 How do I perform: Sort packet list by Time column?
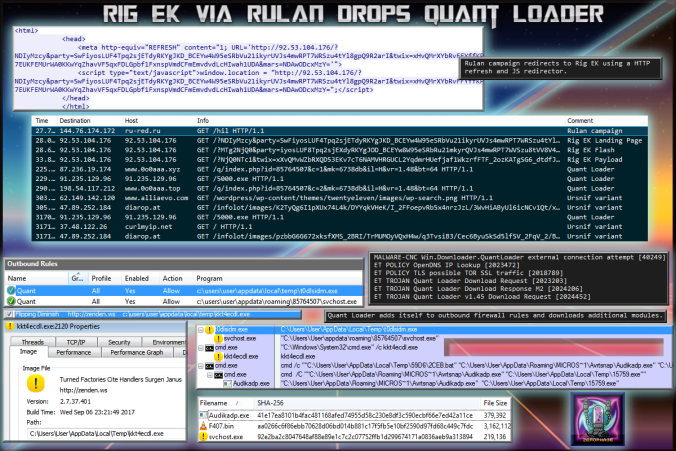[42, 121]
